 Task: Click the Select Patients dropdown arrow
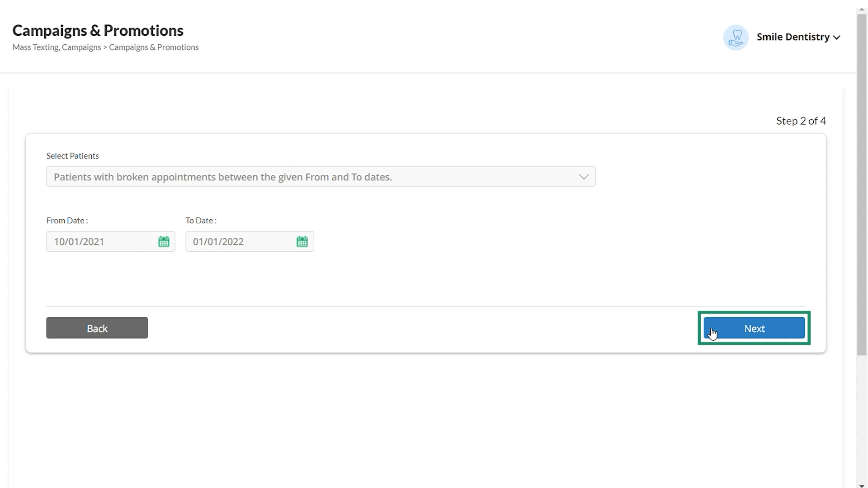[584, 177]
